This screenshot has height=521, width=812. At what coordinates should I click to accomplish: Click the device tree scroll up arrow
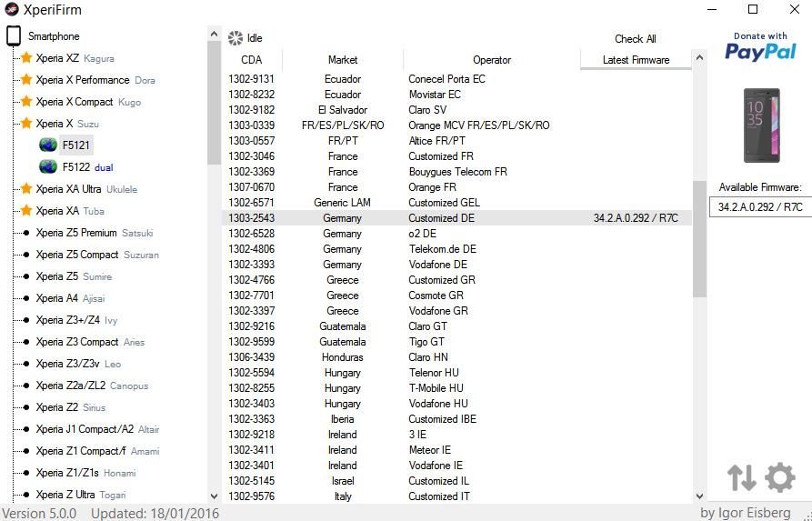click(x=214, y=34)
